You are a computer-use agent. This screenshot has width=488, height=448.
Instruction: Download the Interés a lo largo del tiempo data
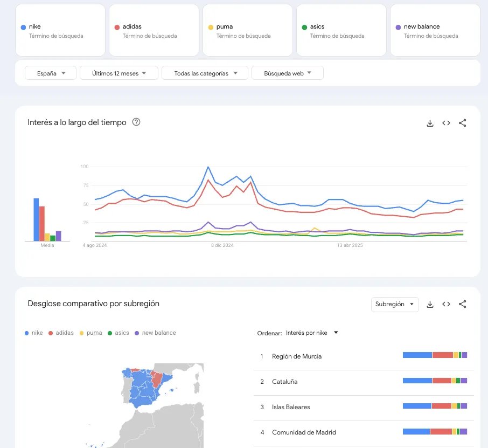[430, 123]
